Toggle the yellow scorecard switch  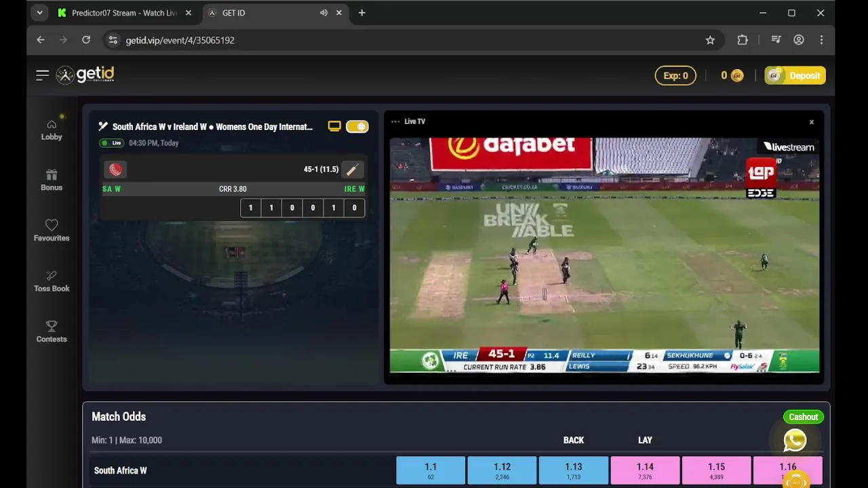coord(357,126)
